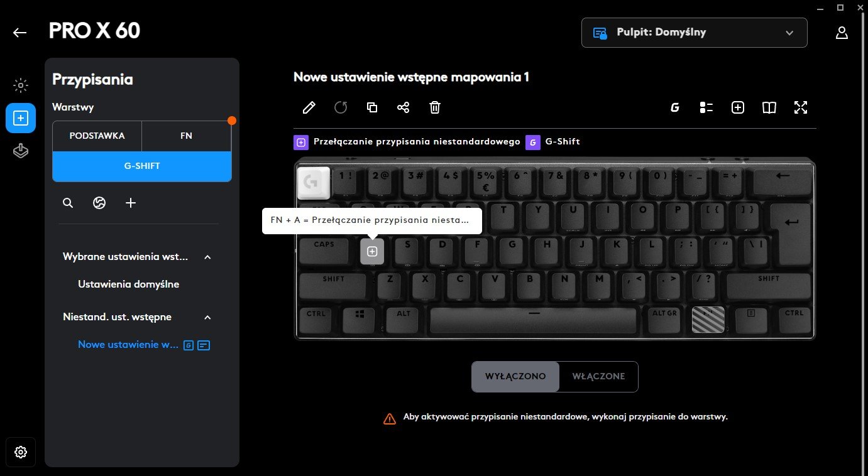This screenshot has height=476, width=868.
Task: Open the Pulpit: Domyślny profile dropdown
Action: pos(695,33)
